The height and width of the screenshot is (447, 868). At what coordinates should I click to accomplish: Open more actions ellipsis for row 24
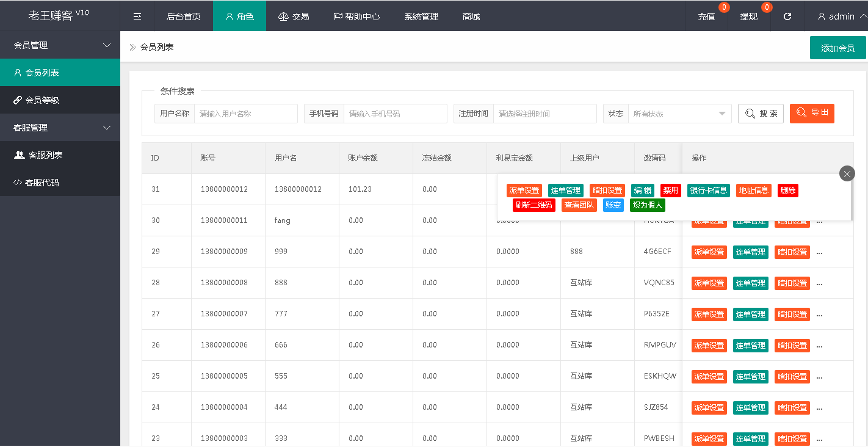[819, 408]
